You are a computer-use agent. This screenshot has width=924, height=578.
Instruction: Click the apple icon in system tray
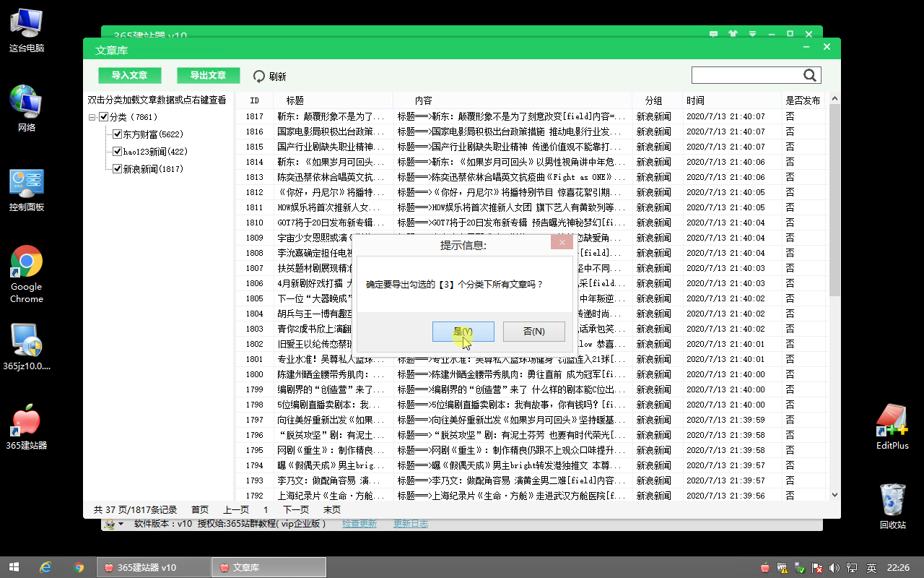click(x=764, y=568)
